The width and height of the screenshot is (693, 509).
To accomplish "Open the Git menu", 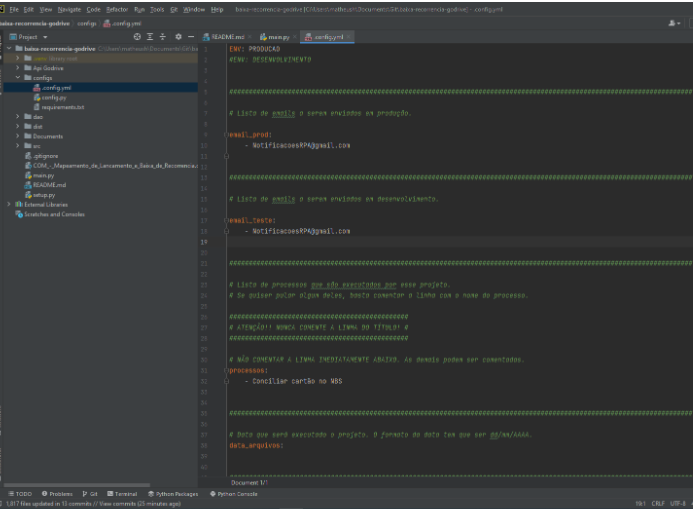I will pyautogui.click(x=174, y=9).
